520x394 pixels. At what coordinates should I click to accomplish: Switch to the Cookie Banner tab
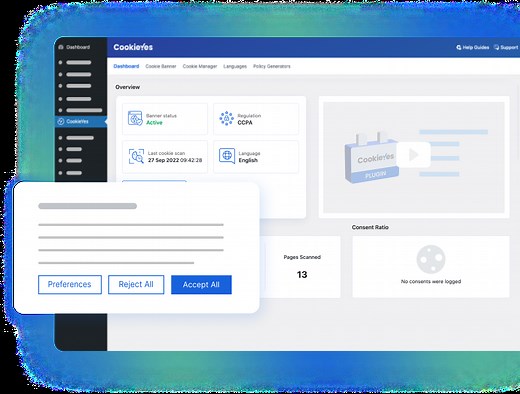tap(161, 66)
